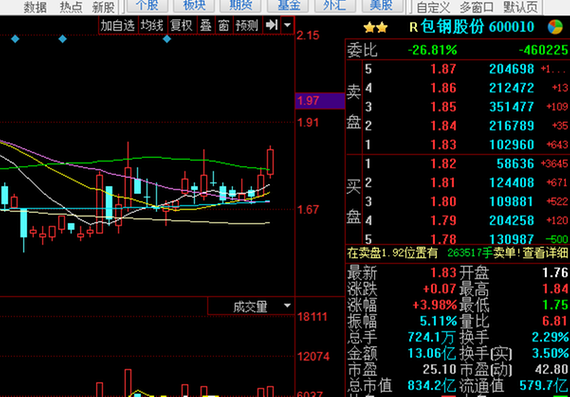570x397 pixels.
Task: Expand the 成交量 indicator dropdown
Action: (287, 306)
